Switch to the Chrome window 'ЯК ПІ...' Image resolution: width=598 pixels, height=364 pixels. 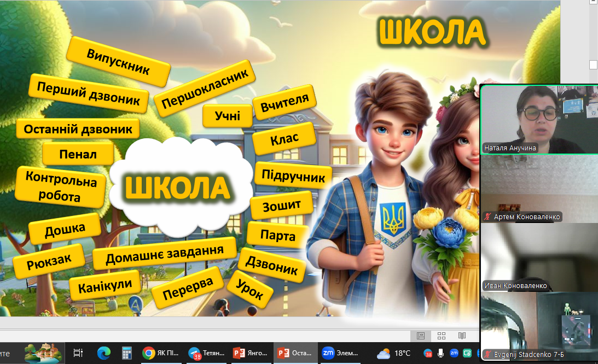[160, 353]
